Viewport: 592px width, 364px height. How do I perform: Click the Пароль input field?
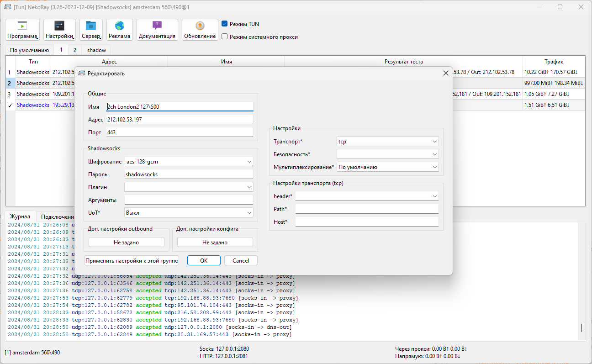click(188, 174)
